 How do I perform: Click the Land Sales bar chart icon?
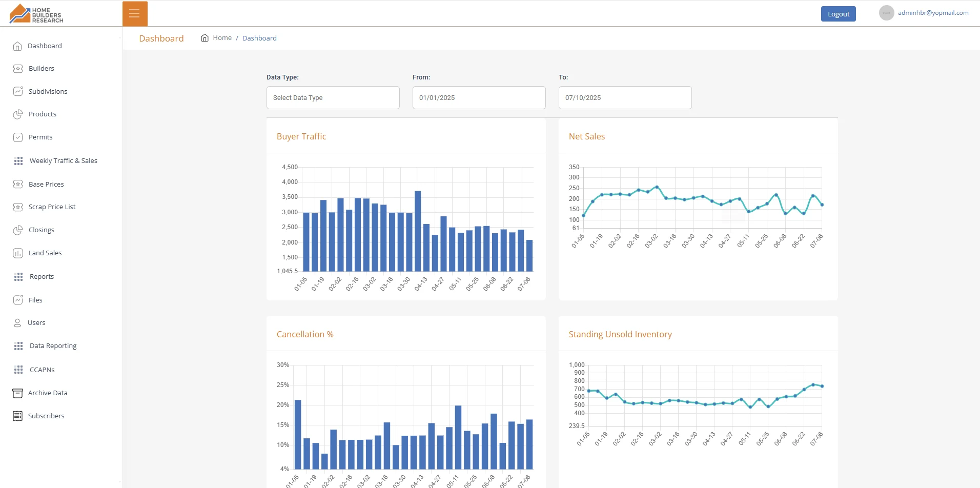click(18, 253)
